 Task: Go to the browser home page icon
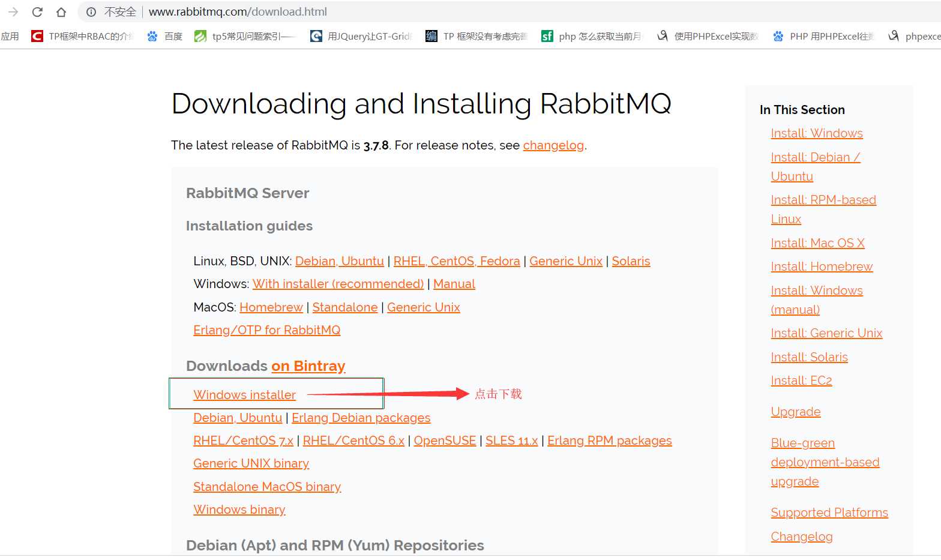coord(61,12)
